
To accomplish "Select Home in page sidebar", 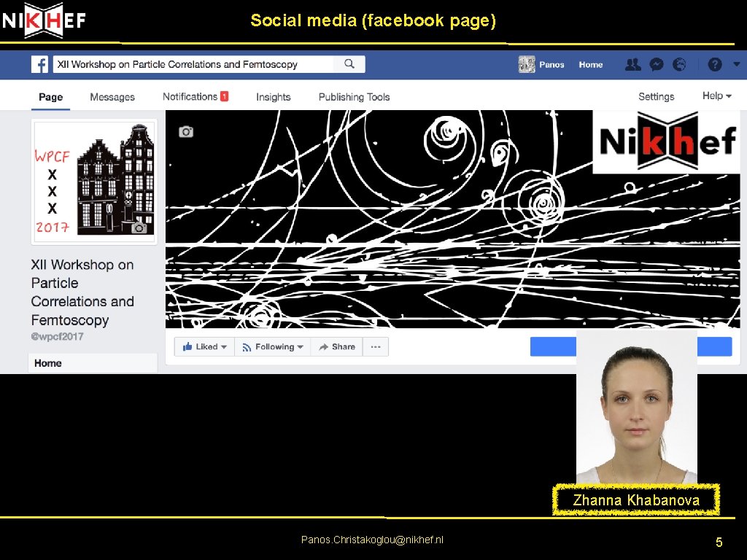I will pyautogui.click(x=93, y=363).
